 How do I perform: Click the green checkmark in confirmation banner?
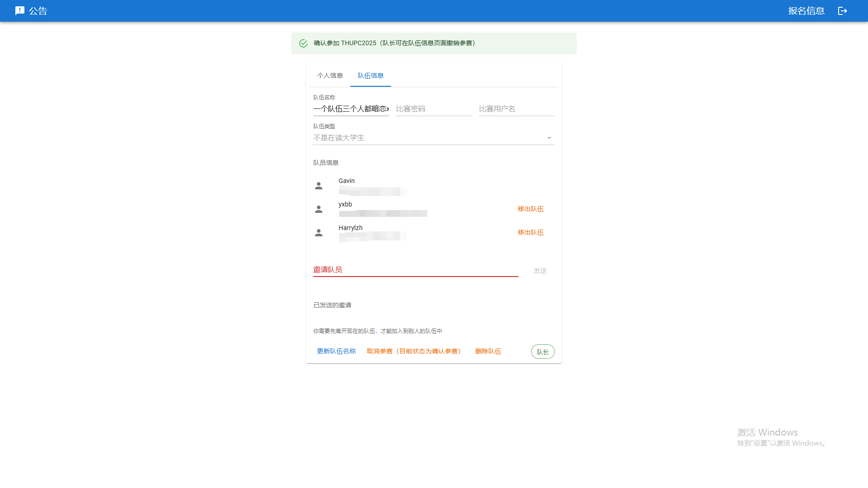[303, 43]
